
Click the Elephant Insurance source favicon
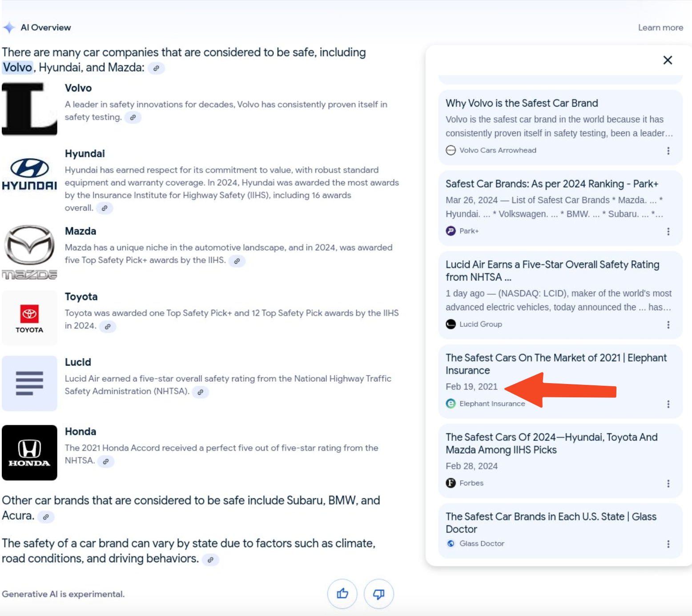pos(451,404)
